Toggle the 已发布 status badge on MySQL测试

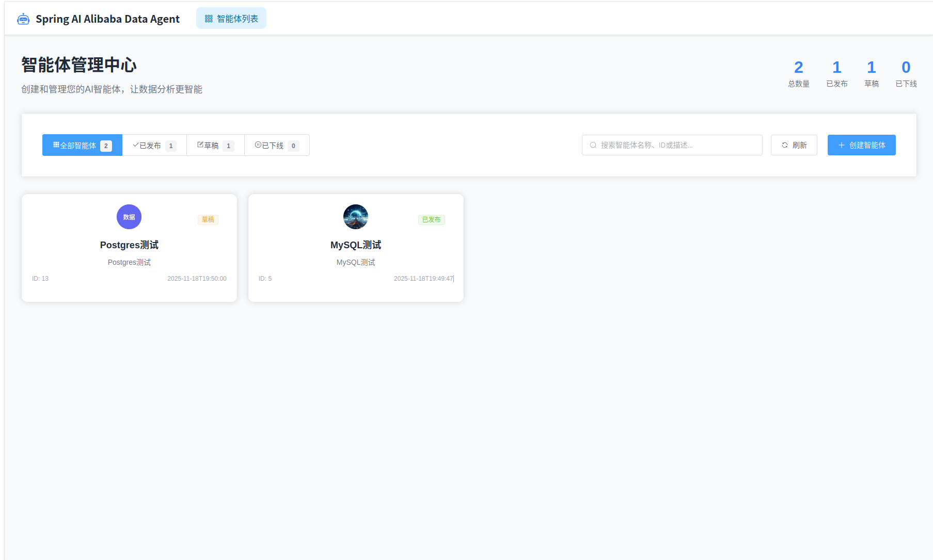click(432, 219)
